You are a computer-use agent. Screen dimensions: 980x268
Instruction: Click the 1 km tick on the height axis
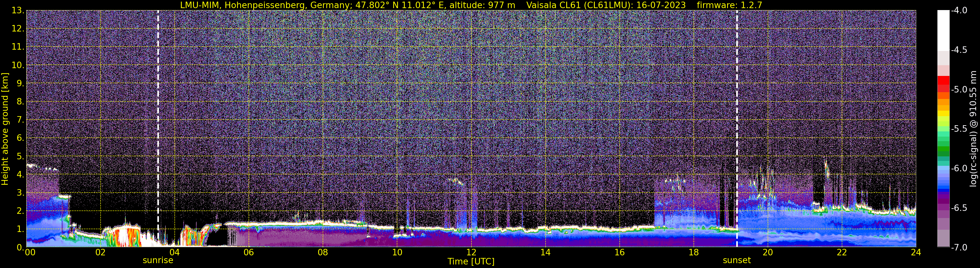[20, 229]
